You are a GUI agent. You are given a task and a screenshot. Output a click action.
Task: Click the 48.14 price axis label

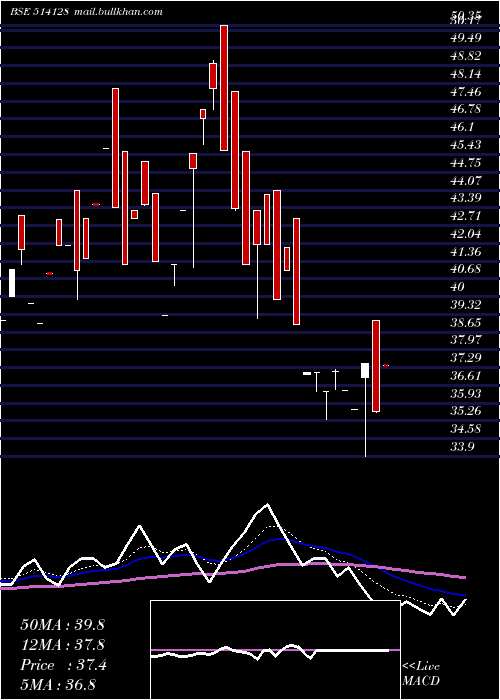tap(466, 74)
